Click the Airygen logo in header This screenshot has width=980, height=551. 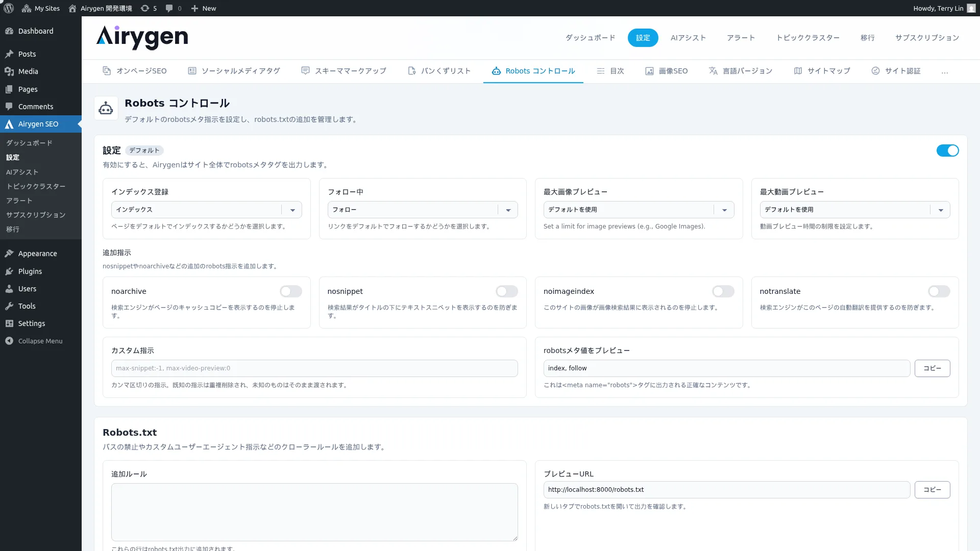(142, 37)
